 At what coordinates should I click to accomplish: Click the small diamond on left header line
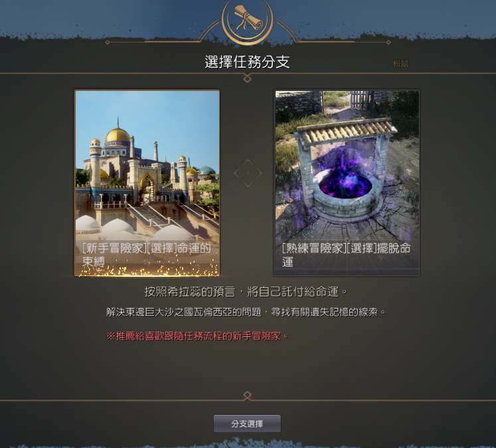click(x=108, y=42)
